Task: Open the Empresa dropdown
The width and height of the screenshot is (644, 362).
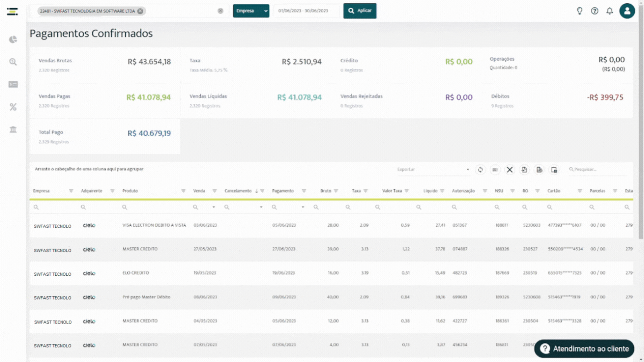Action: click(251, 11)
